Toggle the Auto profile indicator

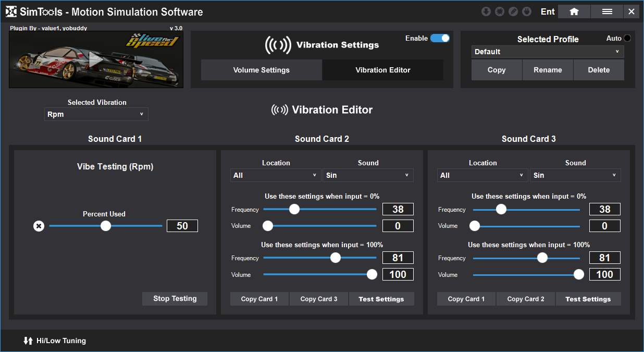pyautogui.click(x=627, y=38)
